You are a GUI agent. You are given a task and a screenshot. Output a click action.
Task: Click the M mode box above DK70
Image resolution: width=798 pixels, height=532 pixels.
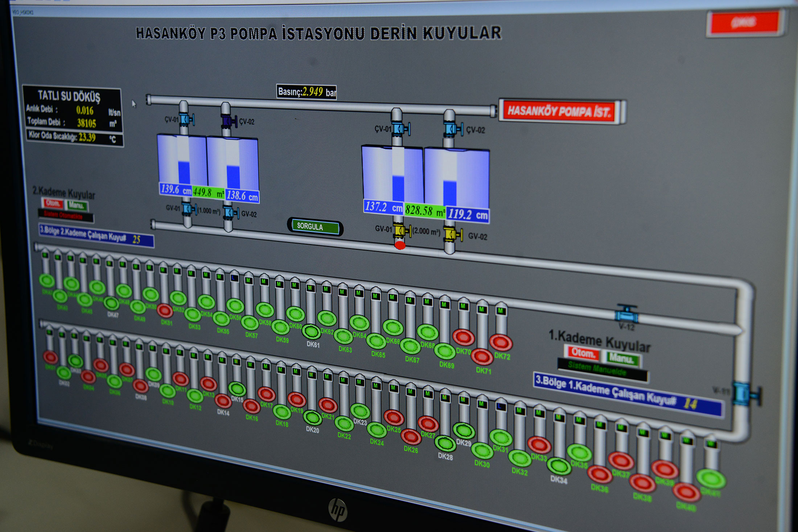[463, 306]
